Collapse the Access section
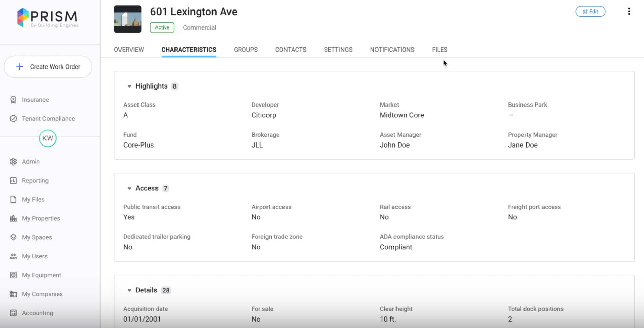This screenshot has width=644, height=328. 129,188
